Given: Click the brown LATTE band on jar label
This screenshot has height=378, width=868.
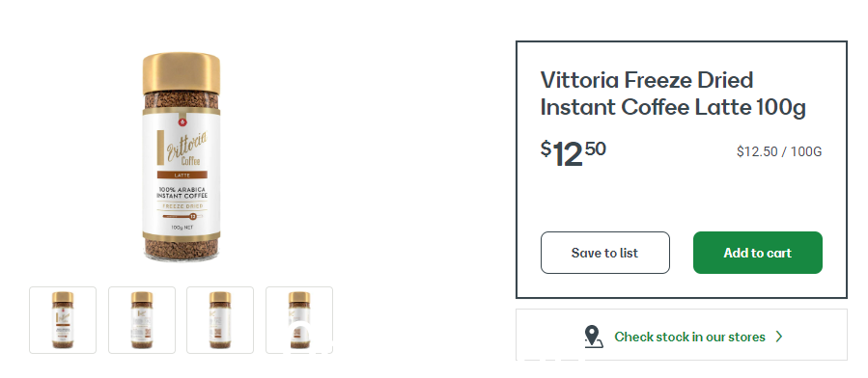Looking at the screenshot, I should click(x=182, y=175).
